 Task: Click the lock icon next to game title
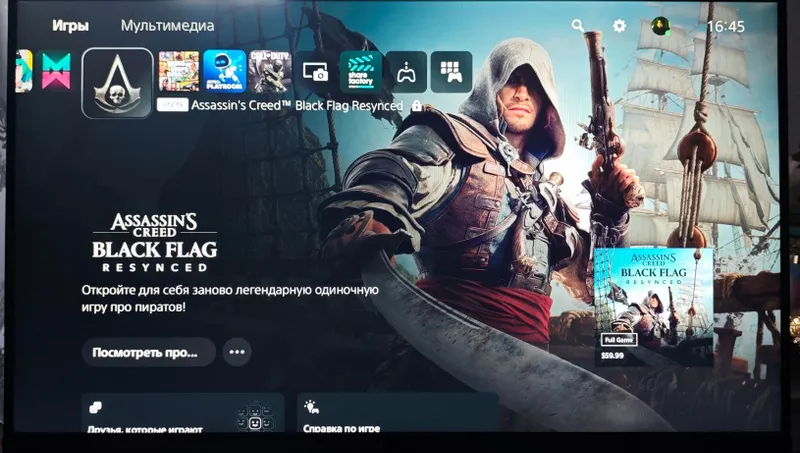(x=417, y=106)
